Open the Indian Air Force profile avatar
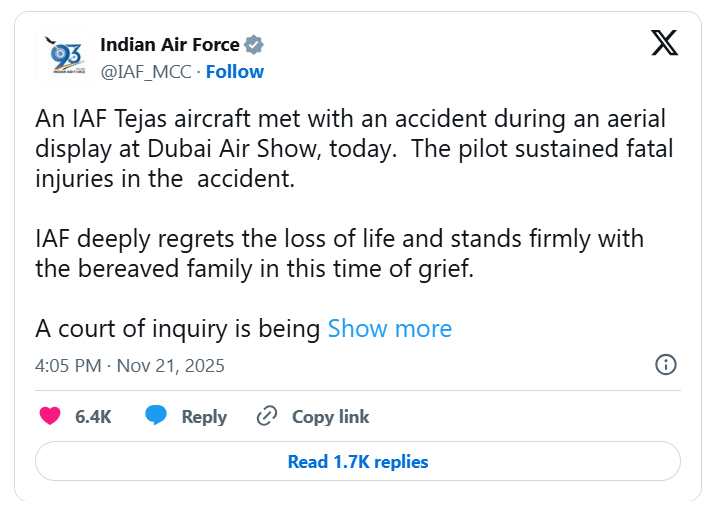This screenshot has width=714, height=510. 67,58
